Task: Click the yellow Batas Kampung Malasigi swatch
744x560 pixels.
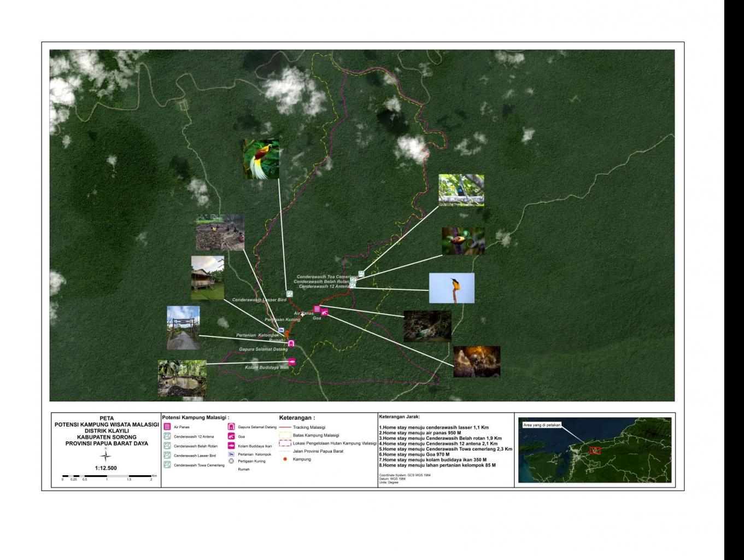Action: tap(284, 435)
